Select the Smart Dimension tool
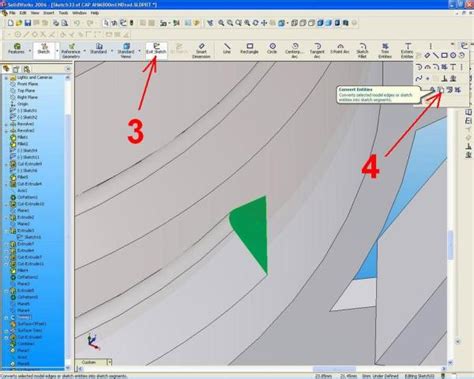 pyautogui.click(x=201, y=51)
